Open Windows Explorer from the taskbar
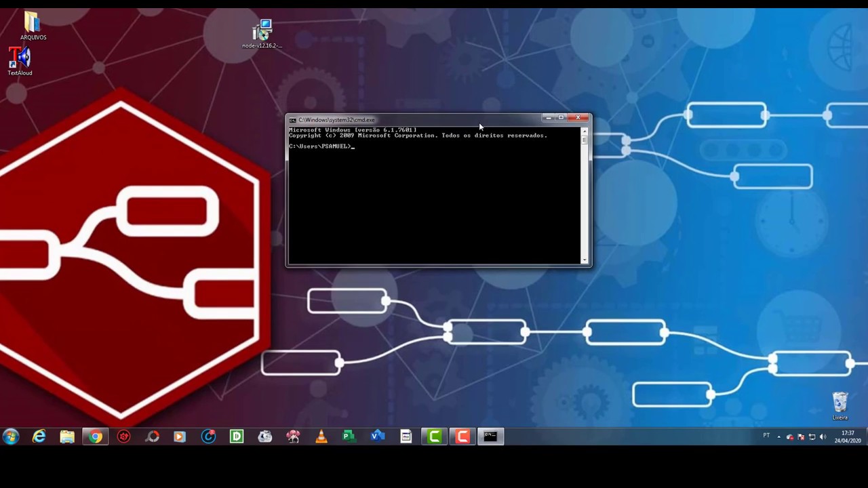The width and height of the screenshot is (868, 488). (x=67, y=436)
